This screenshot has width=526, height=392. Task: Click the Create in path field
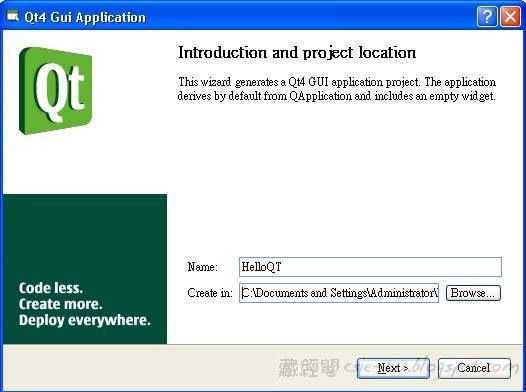[339, 293]
